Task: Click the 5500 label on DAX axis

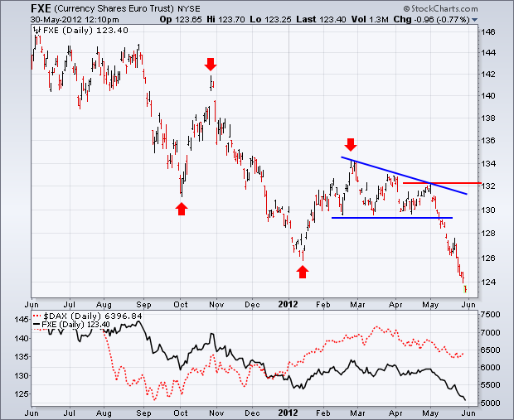Action: [491, 385]
